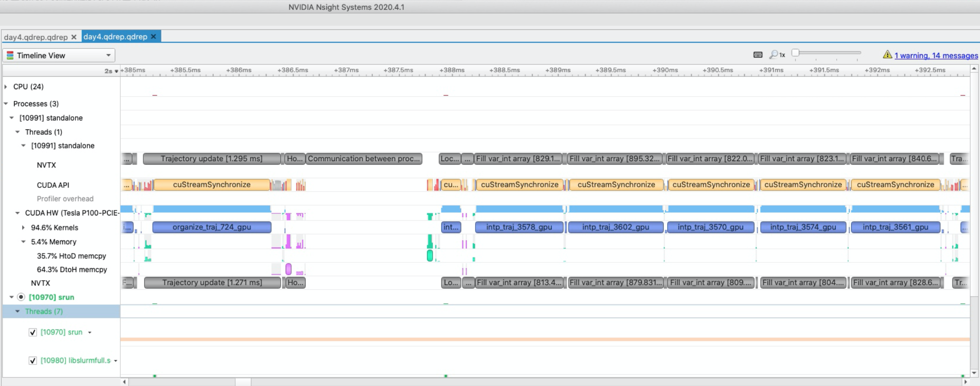Collapse the Processes (3) tree node
This screenshot has height=386, width=980.
(6, 104)
